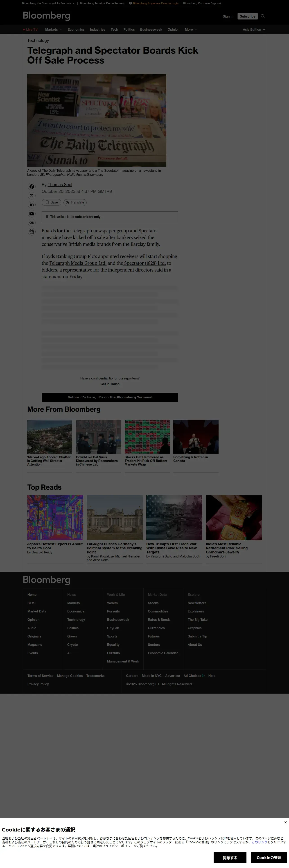Expand the More menu
Image resolution: width=289 pixels, height=868 pixels.
tap(191, 30)
